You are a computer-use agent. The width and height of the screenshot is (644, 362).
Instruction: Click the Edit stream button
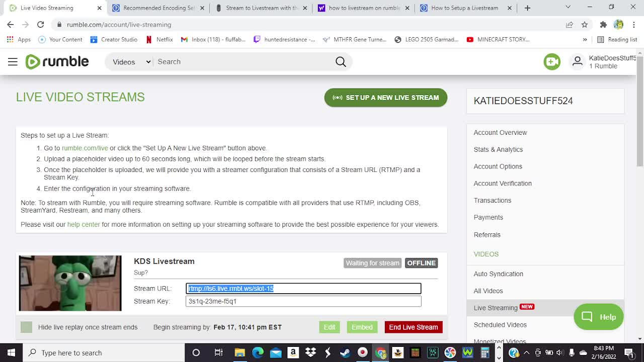330,327
